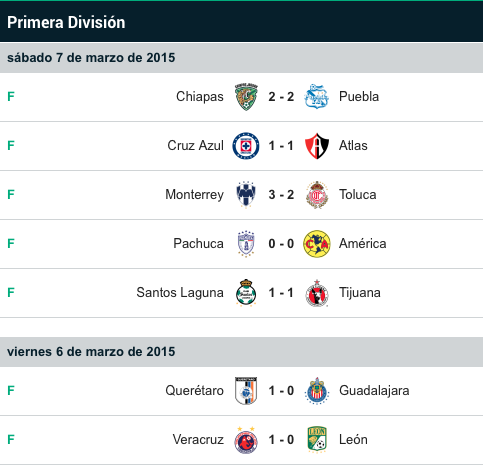Viewport: 483px width, 473px height.
Task: Click the 2 - 2 score for Chiapas match
Action: pyautogui.click(x=281, y=97)
